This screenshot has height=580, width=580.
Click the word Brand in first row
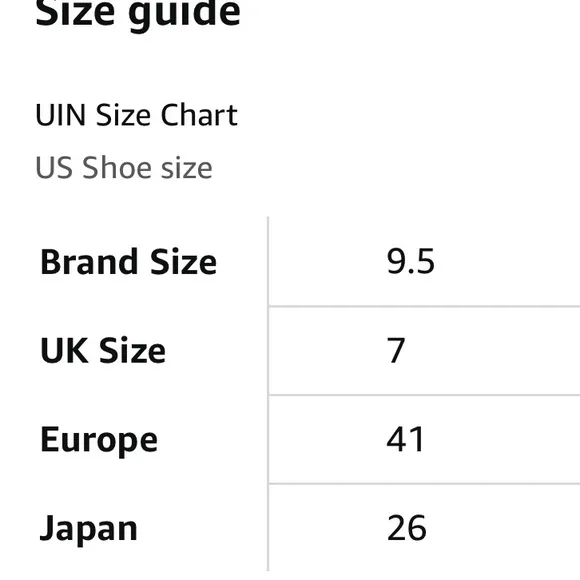(89, 262)
